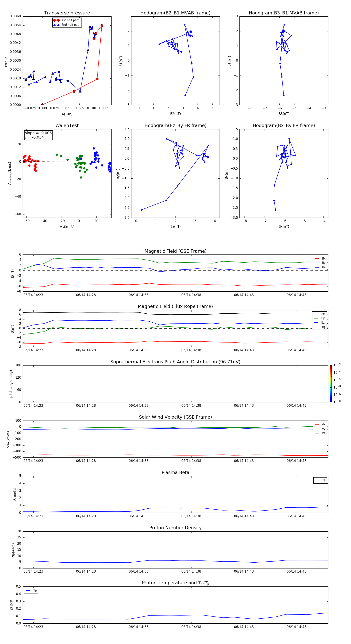Click the 'Magnetic Field (Flux Rope Frame)' title
This screenshot has height=644, width=351.
[175, 307]
